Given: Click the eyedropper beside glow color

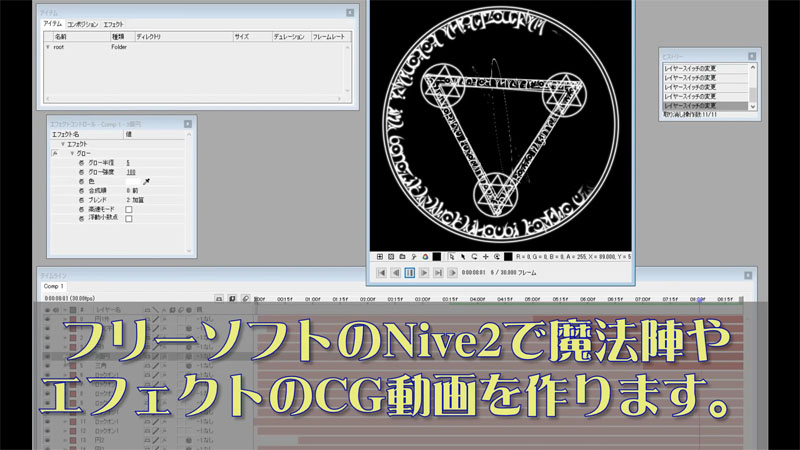Looking at the screenshot, I should 146,181.
